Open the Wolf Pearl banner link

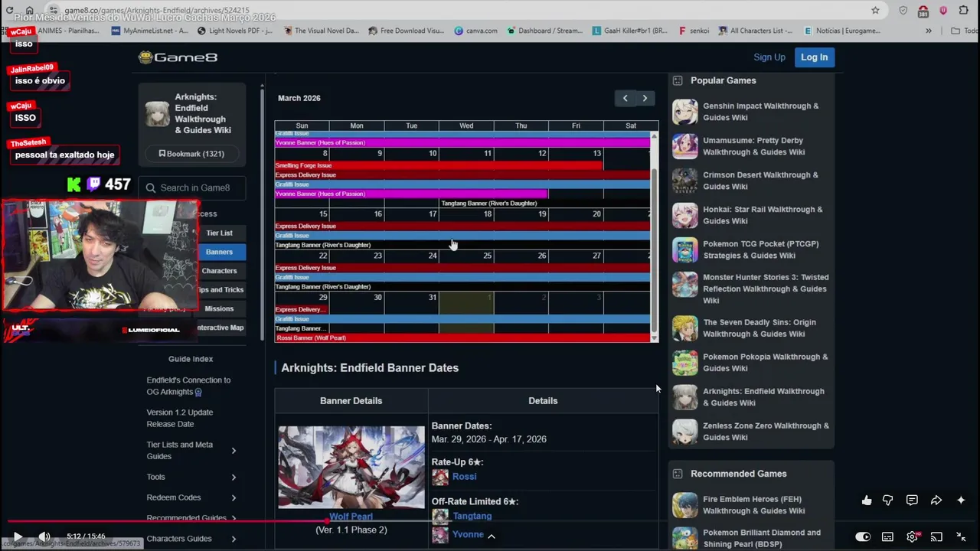[x=351, y=517]
